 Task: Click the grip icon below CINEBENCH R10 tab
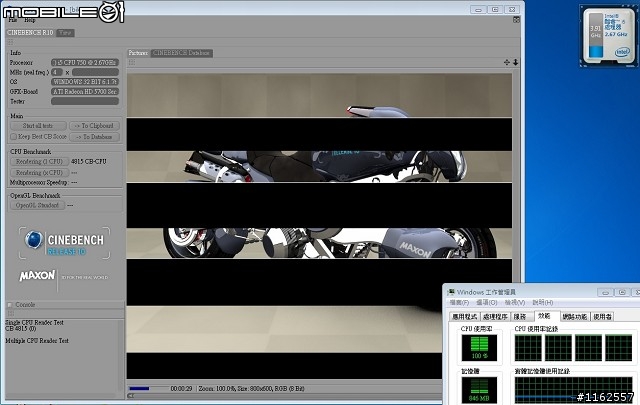pos(10,42)
